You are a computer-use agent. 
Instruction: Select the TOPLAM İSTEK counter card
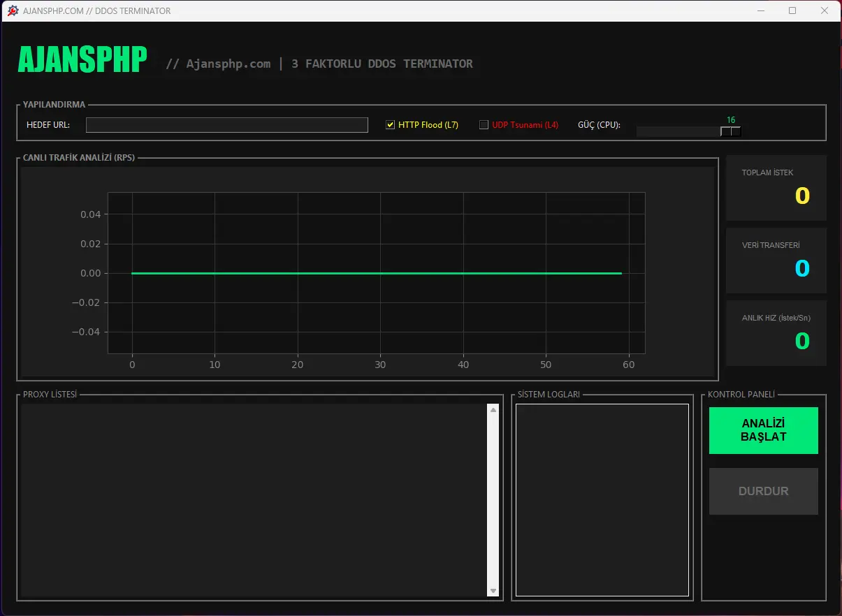coord(776,188)
